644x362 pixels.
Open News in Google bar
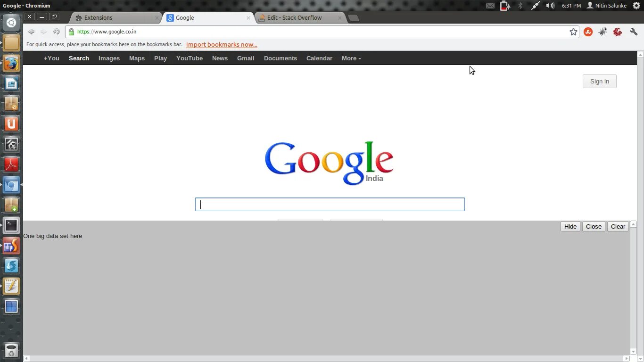[220, 58]
